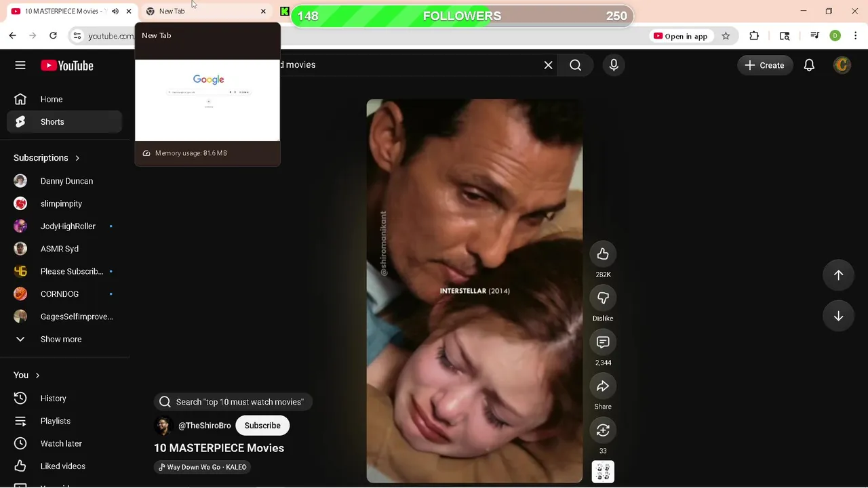Open the @TheShiroBro channel avatar

(x=163, y=426)
